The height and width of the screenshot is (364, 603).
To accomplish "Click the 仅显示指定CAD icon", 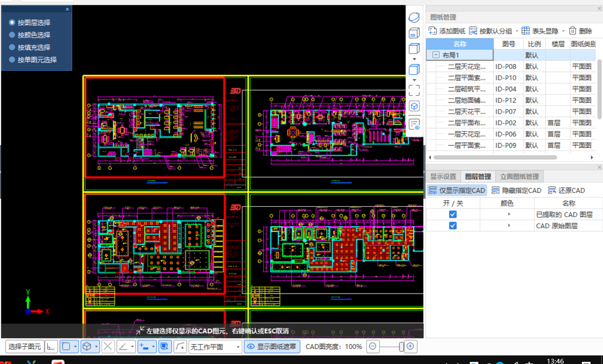I will click(433, 190).
